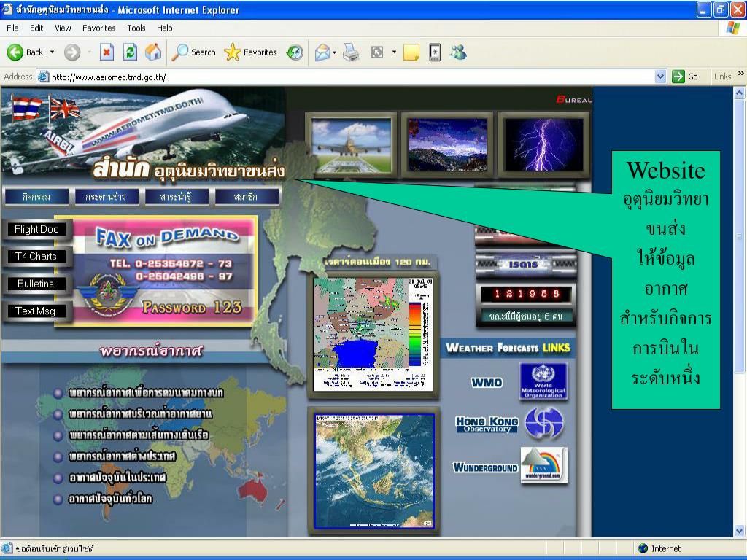Open the Messenger people icon
Viewport: 747px width, 560px height.
point(458,52)
